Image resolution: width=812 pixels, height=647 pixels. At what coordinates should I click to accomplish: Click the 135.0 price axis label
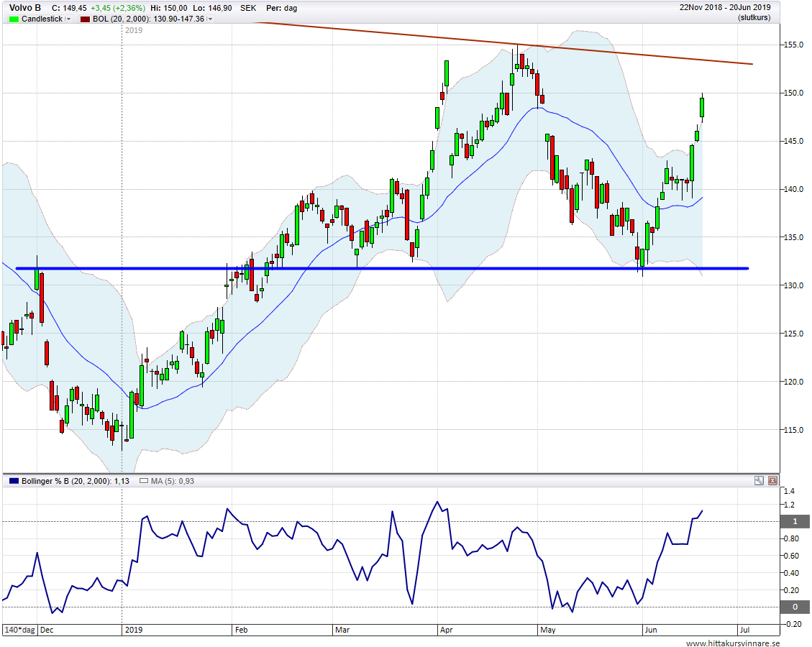pos(793,237)
